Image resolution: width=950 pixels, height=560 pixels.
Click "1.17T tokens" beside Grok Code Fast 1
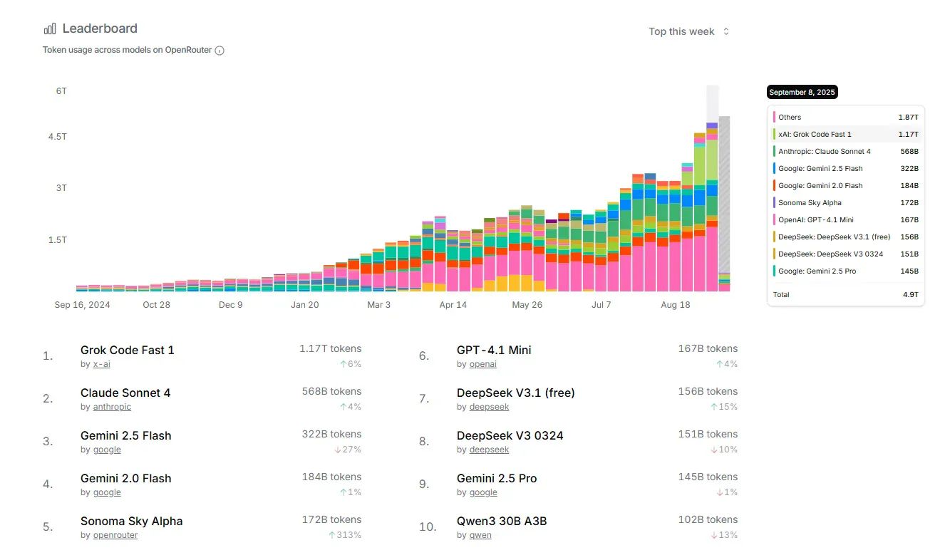(331, 348)
